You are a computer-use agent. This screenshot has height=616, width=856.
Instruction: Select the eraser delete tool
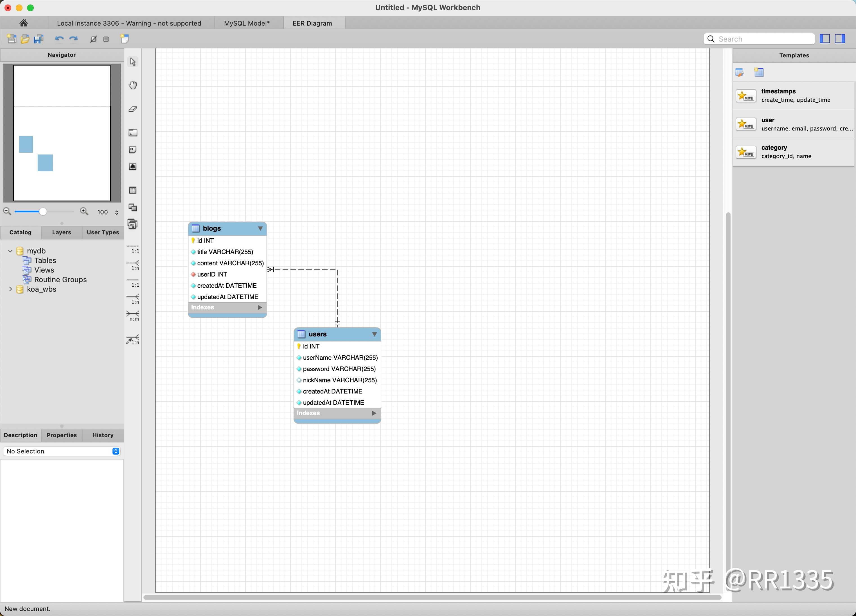point(132,109)
